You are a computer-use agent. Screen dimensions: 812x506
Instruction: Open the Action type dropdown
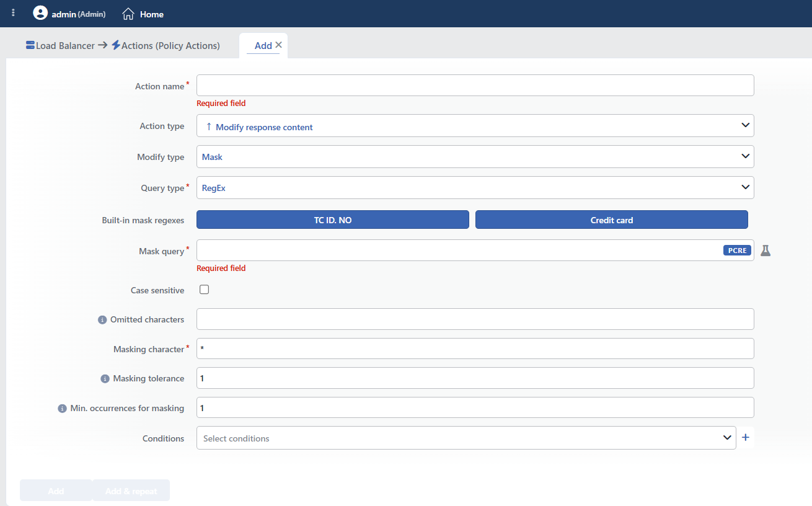coord(475,126)
